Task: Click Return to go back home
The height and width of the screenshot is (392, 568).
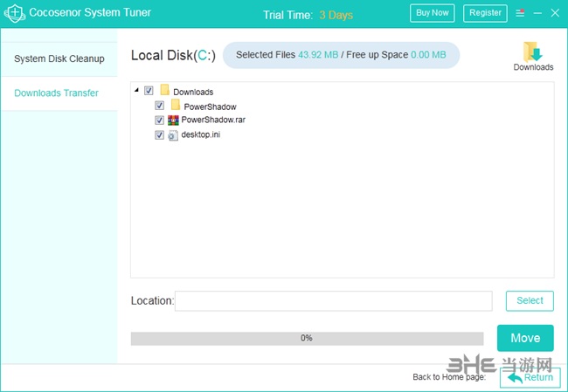Action: tap(530, 378)
